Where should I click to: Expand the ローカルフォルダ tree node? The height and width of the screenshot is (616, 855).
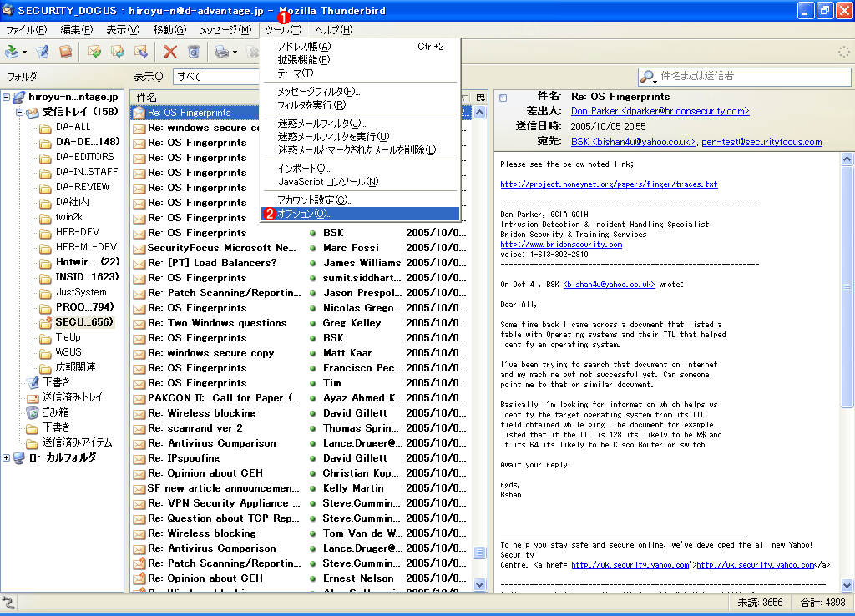click(6, 458)
